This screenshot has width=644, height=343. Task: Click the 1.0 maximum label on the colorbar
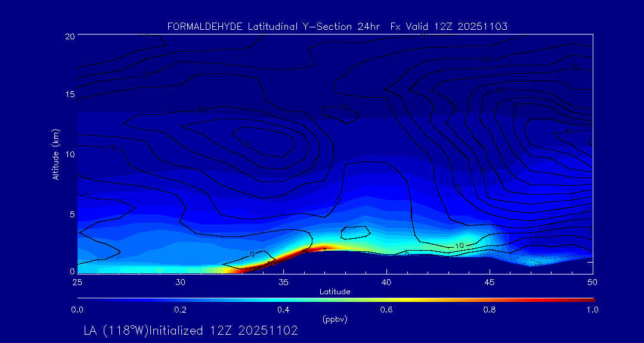tap(592, 310)
